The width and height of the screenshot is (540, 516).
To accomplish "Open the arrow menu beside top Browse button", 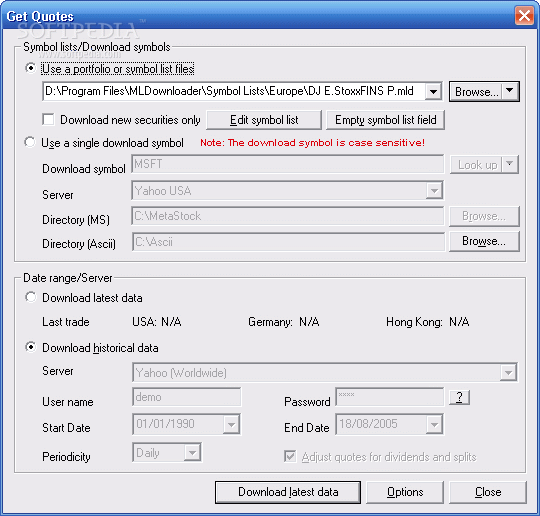I will (x=510, y=91).
